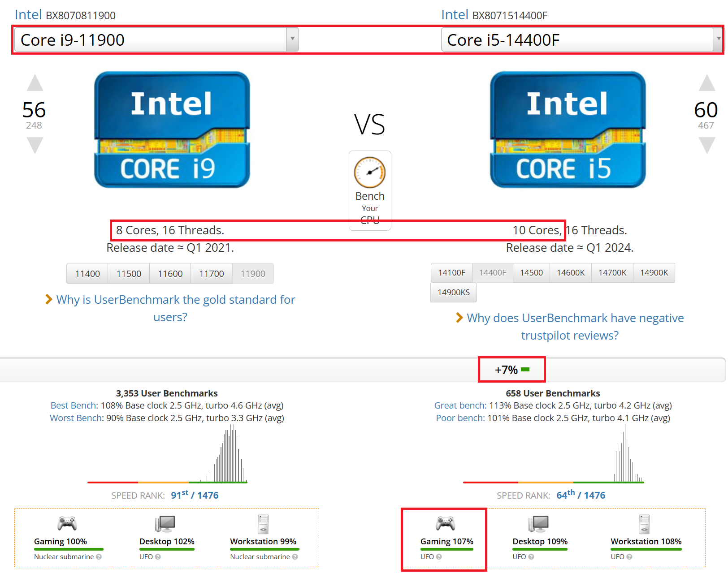Select the 14700K model tab

coord(612,273)
